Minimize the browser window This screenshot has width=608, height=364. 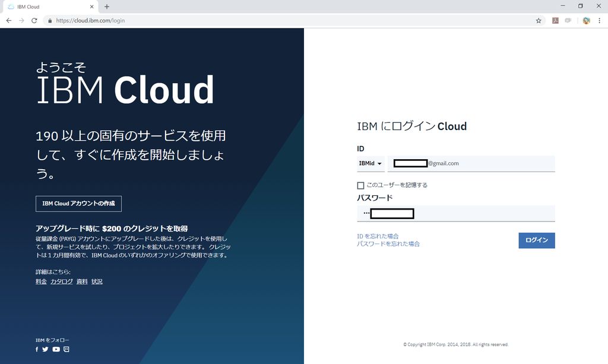[563, 6]
